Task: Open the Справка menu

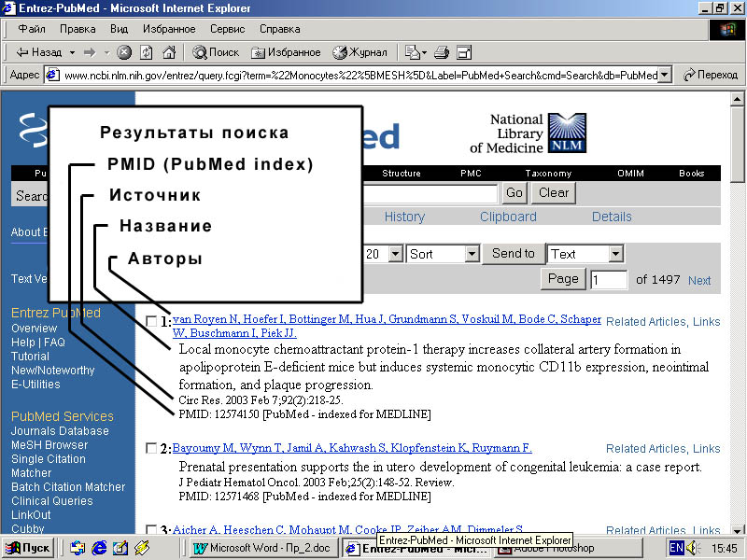Action: point(279,29)
